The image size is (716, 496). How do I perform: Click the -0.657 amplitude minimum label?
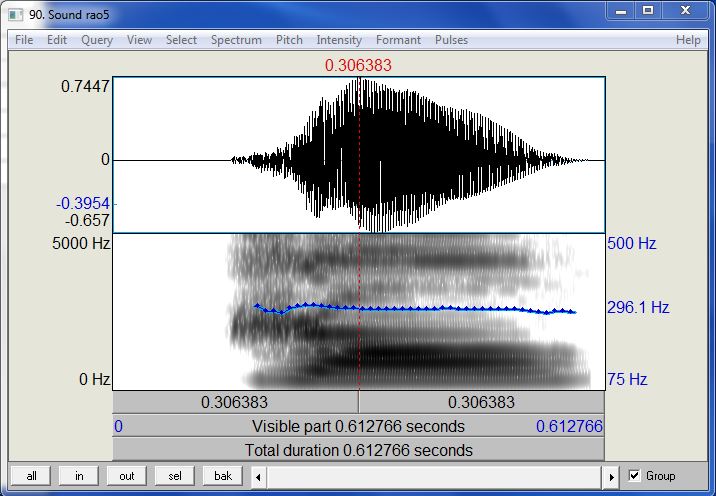coord(87,221)
